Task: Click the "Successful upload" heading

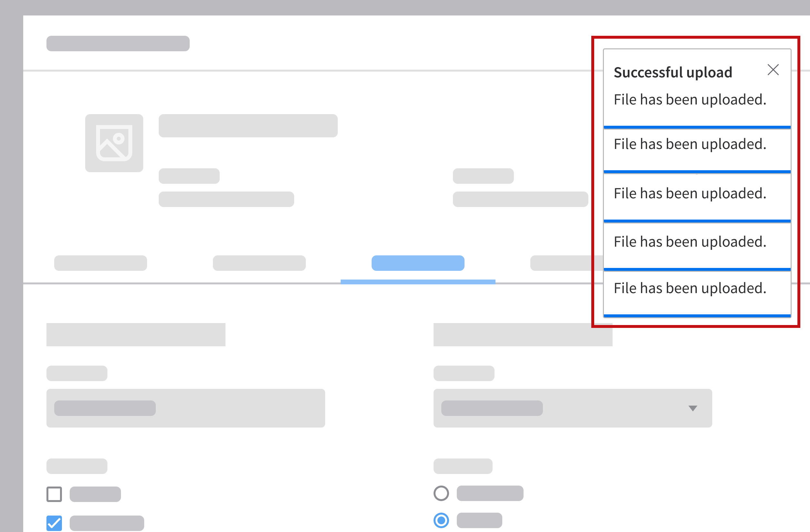Action: click(x=673, y=73)
